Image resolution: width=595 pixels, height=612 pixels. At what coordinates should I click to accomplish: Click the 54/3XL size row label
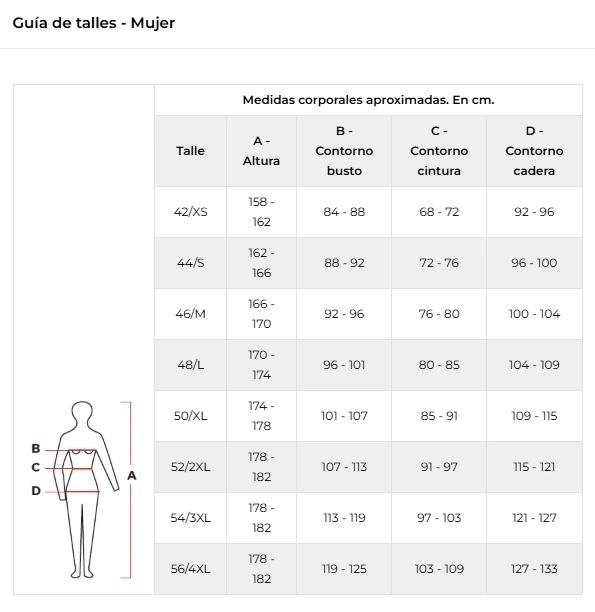[191, 518]
